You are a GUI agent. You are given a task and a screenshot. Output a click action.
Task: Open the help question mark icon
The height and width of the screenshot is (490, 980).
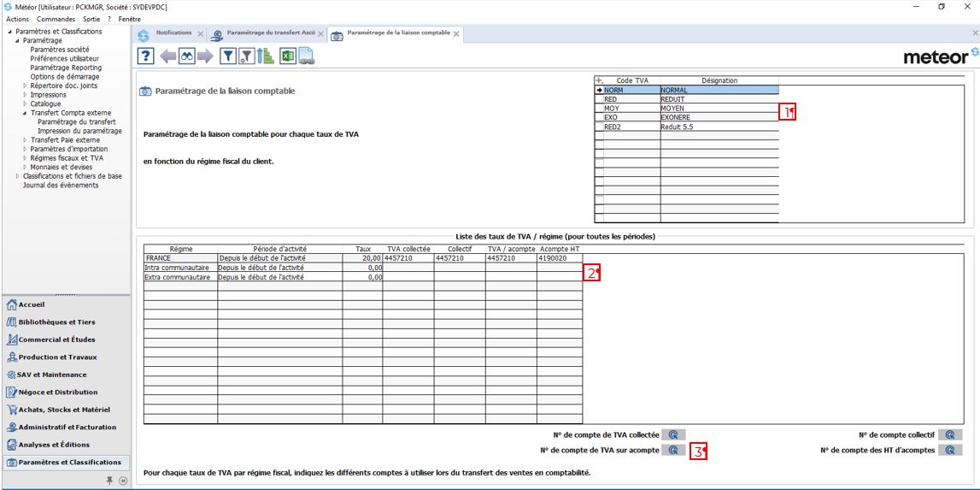[x=145, y=56]
